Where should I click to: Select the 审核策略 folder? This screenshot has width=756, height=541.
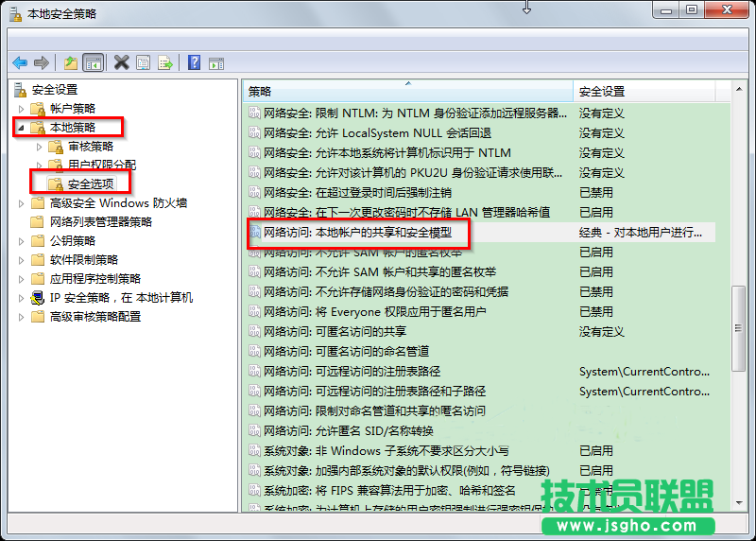[x=91, y=147]
